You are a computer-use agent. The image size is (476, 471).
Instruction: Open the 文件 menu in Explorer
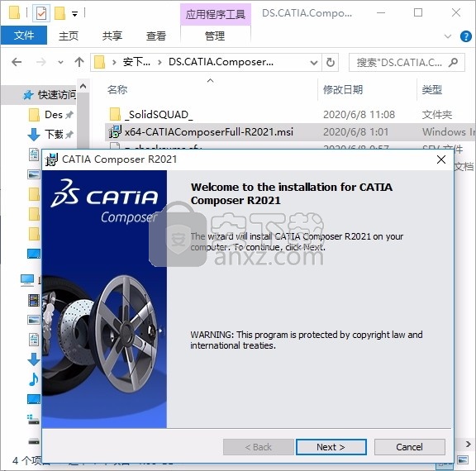point(24,36)
